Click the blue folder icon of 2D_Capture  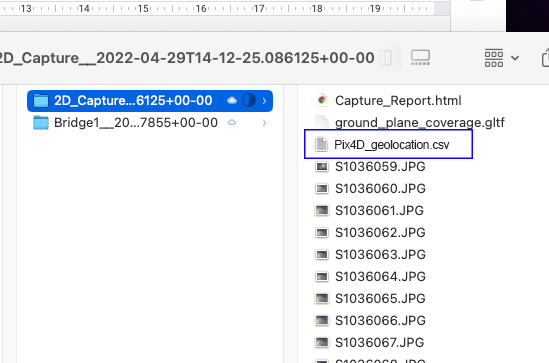tap(41, 101)
